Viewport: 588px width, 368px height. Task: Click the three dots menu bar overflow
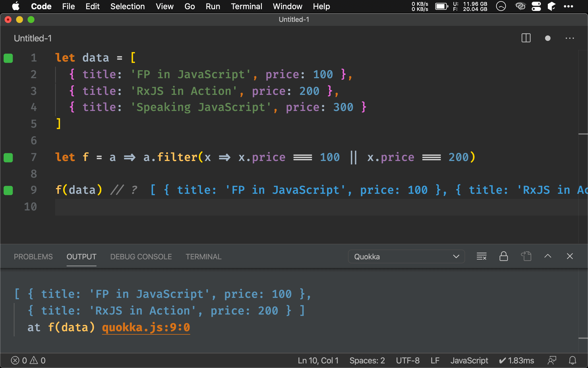point(568,6)
